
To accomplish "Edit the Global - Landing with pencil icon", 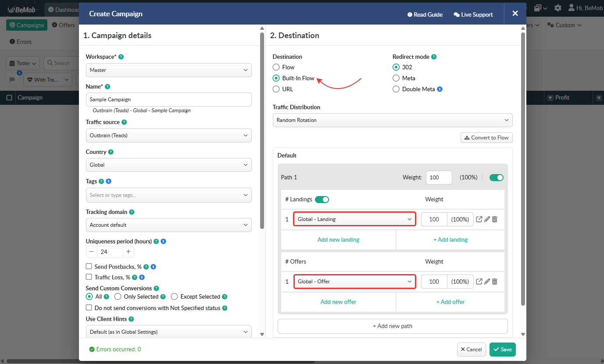I will pyautogui.click(x=487, y=219).
